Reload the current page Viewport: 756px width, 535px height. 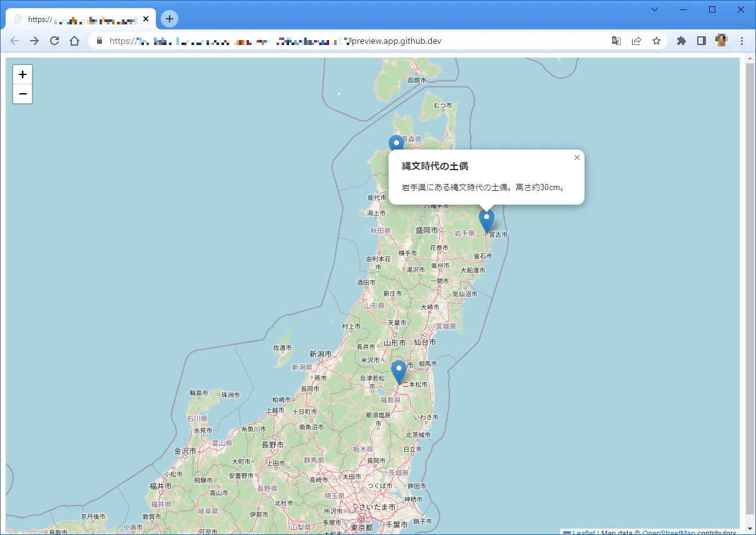[x=54, y=41]
